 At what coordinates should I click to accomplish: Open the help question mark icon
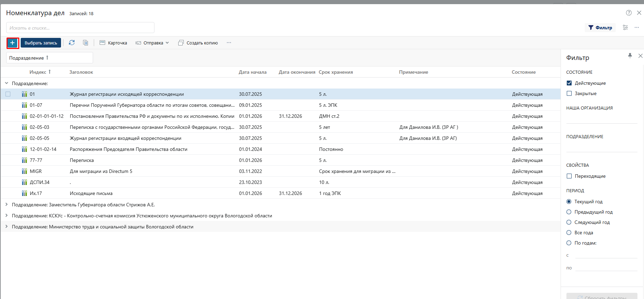point(628,13)
